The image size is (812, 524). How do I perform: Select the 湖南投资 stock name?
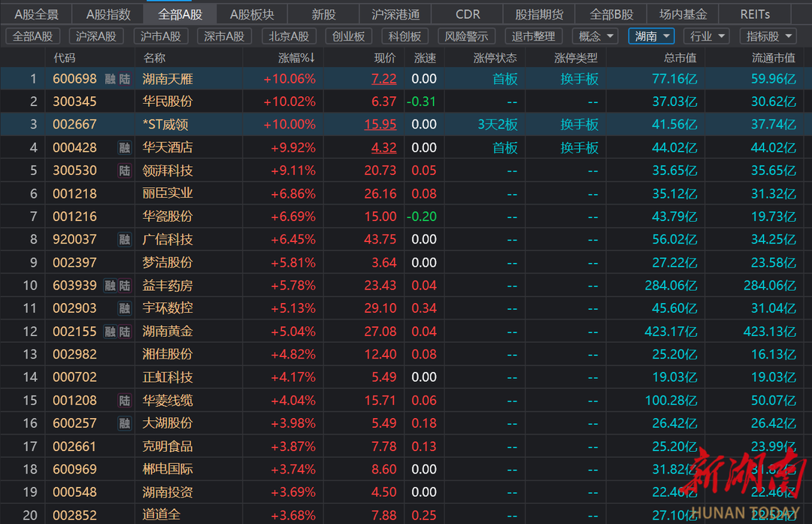point(168,492)
